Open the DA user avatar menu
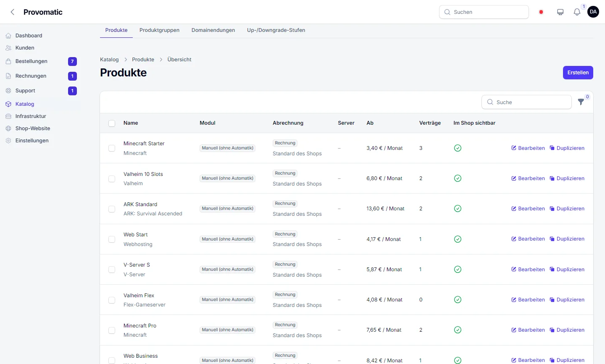This screenshot has width=605, height=364. (593, 12)
